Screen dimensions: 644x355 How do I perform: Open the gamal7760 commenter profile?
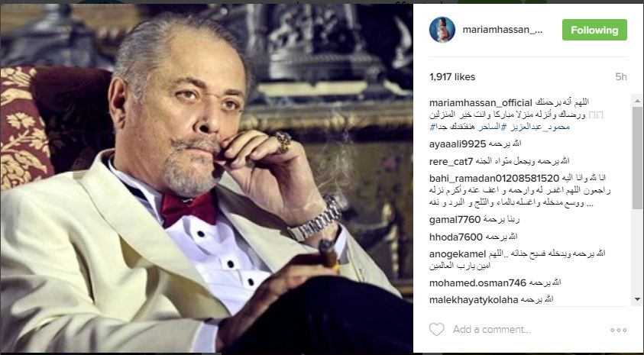(x=455, y=220)
